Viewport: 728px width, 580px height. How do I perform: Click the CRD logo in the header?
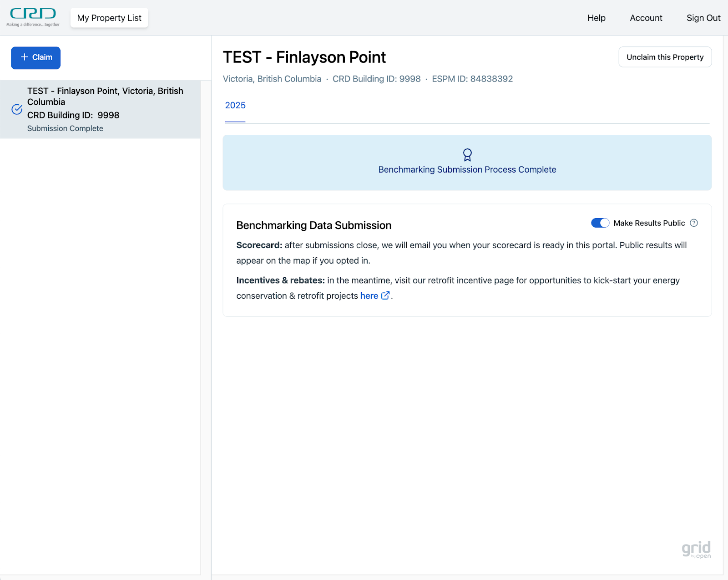click(x=33, y=17)
